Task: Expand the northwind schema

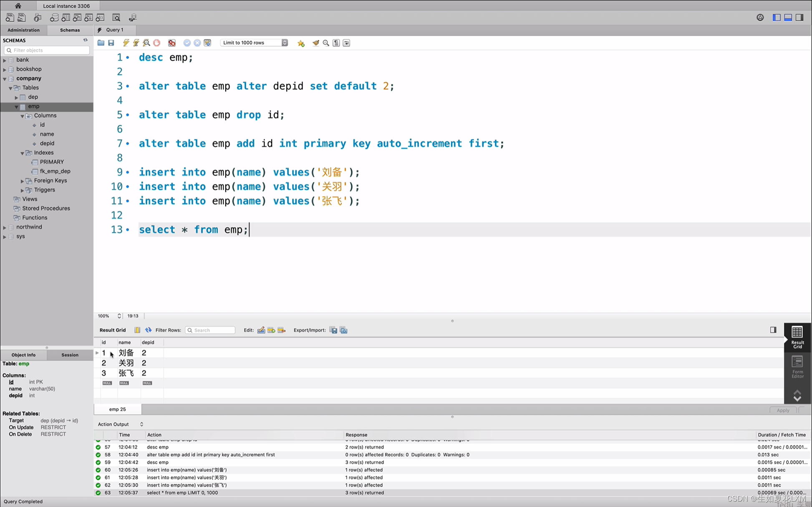Action: [x=5, y=227]
